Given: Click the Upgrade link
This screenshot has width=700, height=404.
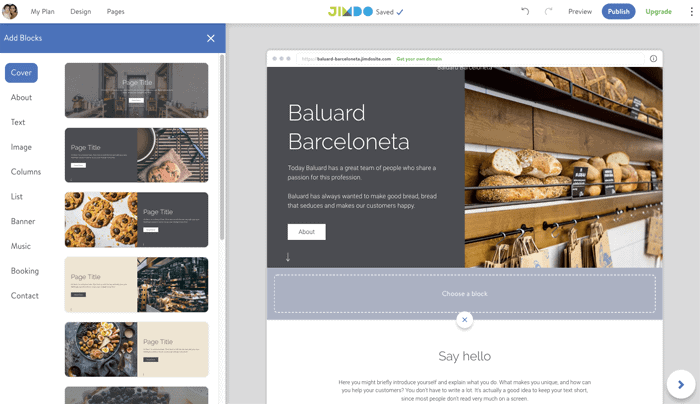Looking at the screenshot, I should 658,12.
